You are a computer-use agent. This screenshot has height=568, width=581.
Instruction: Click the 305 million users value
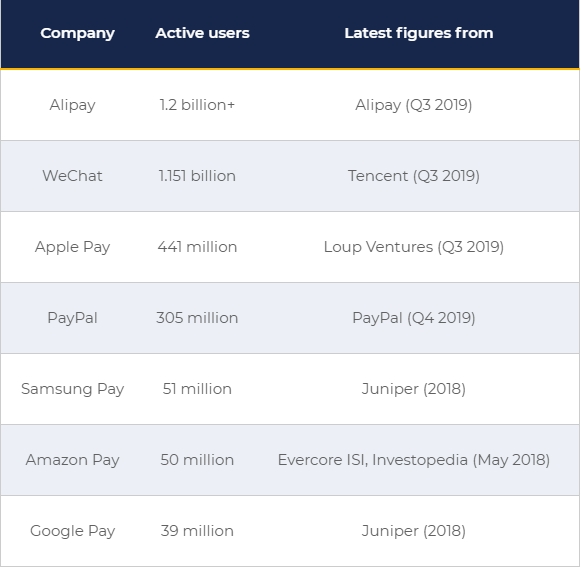pyautogui.click(x=197, y=318)
